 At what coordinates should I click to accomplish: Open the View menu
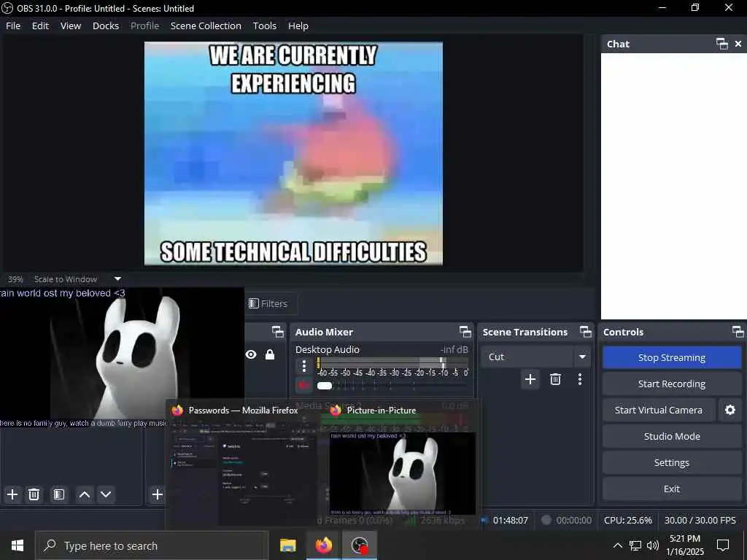(71, 26)
